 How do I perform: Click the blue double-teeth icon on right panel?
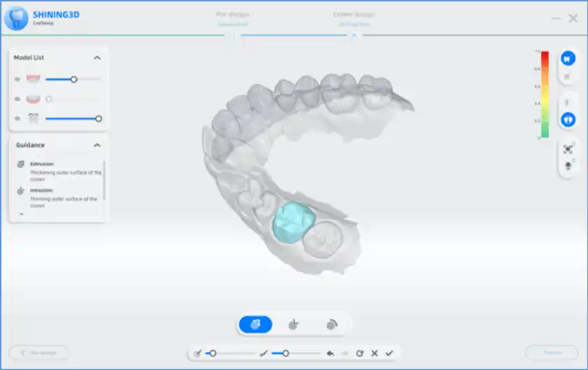click(x=568, y=119)
